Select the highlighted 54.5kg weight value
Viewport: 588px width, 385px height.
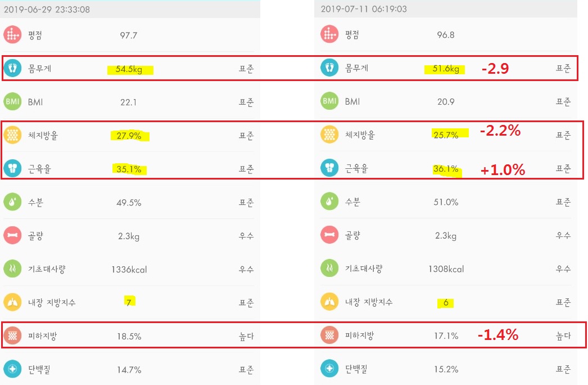point(129,69)
